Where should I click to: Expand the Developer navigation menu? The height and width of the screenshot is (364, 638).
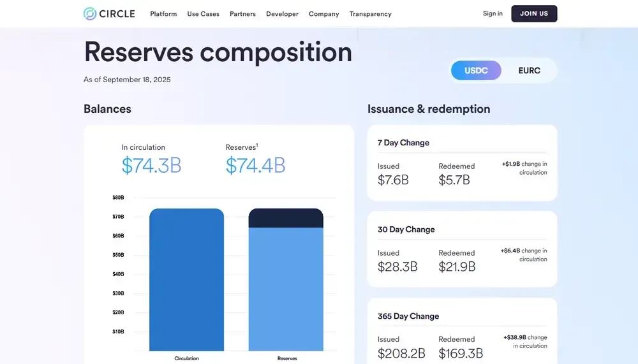[283, 14]
